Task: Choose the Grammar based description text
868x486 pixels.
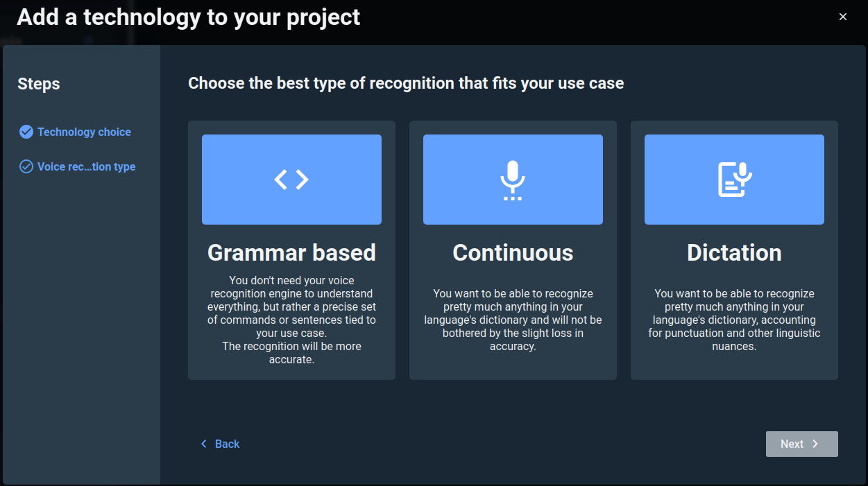Action: click(291, 320)
